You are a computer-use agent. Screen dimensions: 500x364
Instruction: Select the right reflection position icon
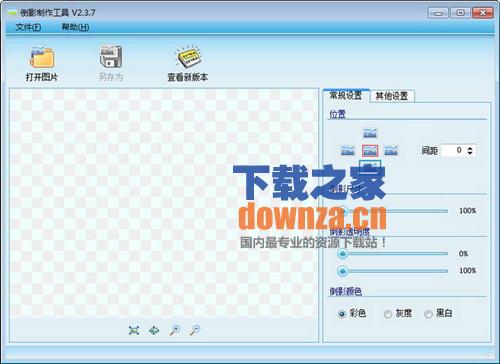391,151
